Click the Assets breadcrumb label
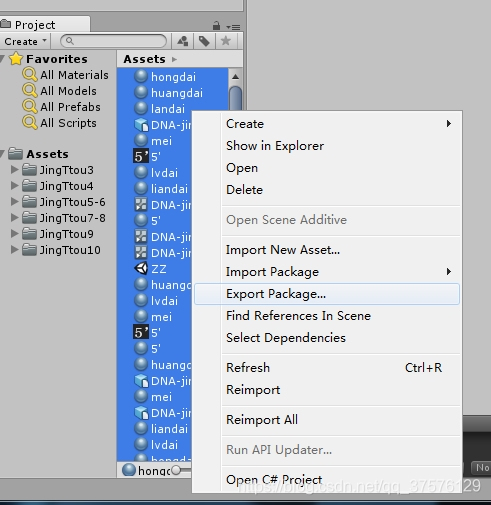The image size is (491, 505). (x=144, y=59)
